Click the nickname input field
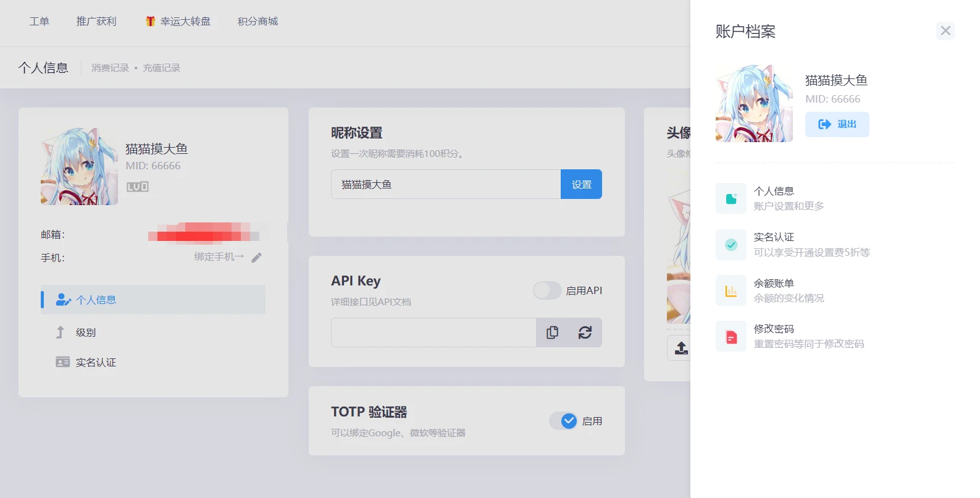This screenshot has width=980, height=498. [x=445, y=184]
